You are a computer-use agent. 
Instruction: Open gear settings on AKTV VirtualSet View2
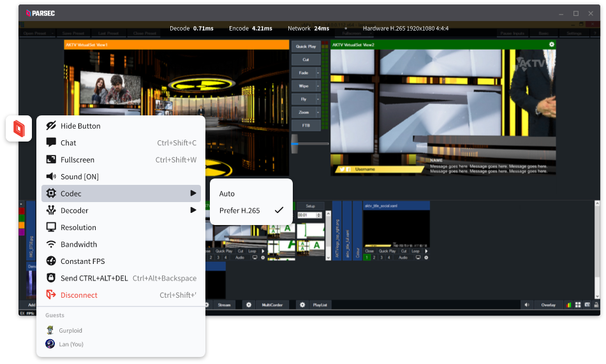coord(552,45)
